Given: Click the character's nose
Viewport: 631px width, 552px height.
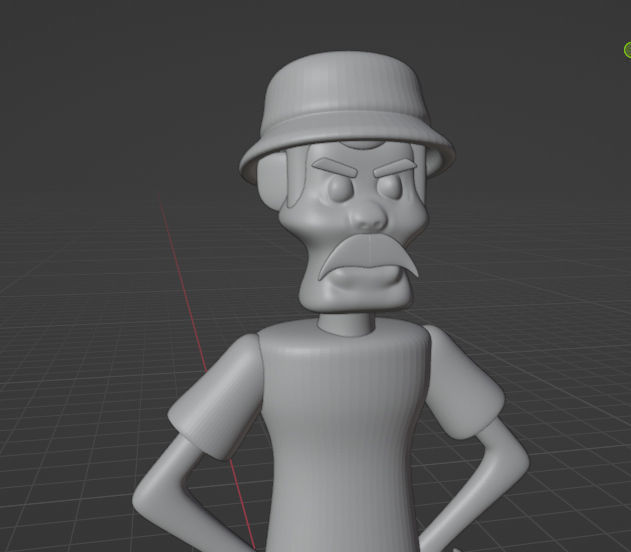Looking at the screenshot, I should point(368,217).
